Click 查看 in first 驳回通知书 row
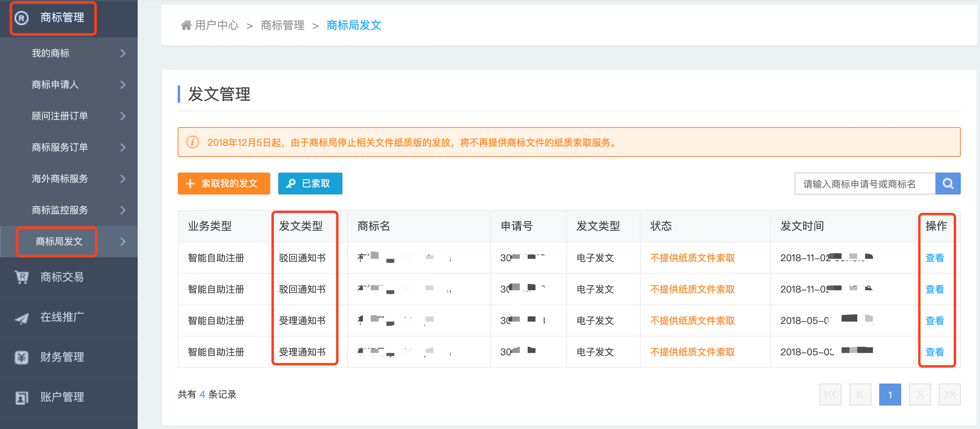This screenshot has width=980, height=429. pos(935,258)
